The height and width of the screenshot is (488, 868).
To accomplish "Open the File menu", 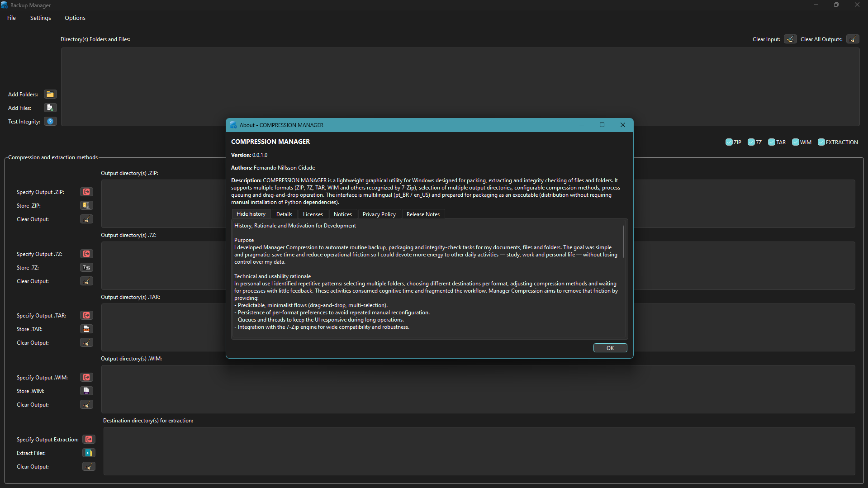I will coord(11,18).
